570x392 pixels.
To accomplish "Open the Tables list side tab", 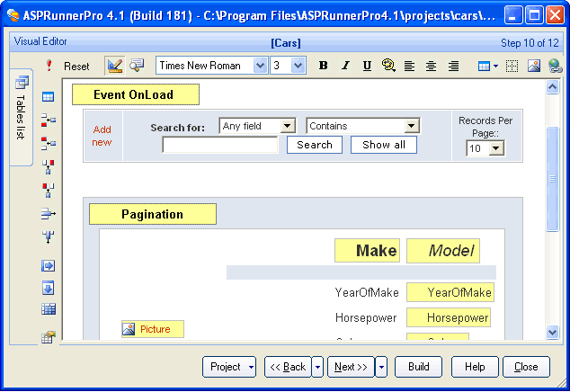I will pos(21,117).
